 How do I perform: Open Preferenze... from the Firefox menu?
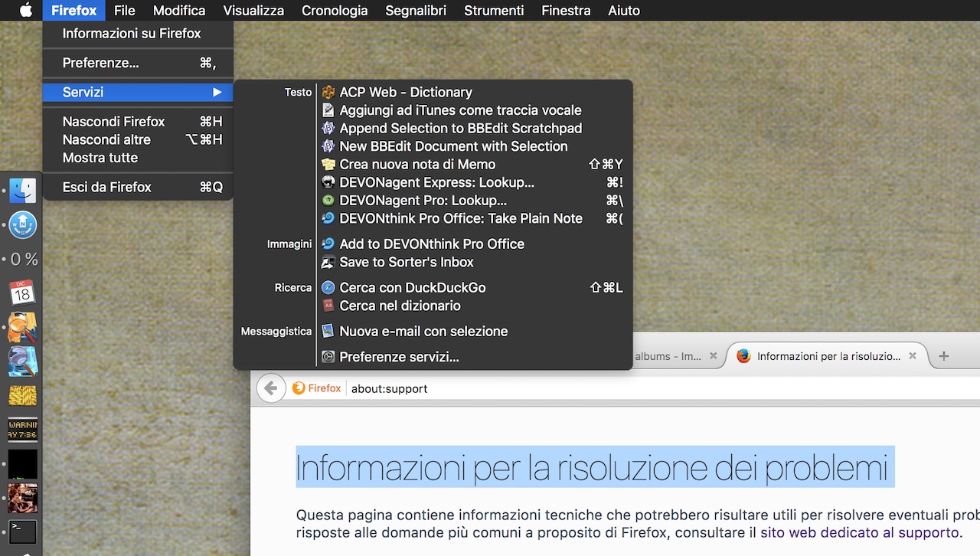pyautogui.click(x=138, y=63)
